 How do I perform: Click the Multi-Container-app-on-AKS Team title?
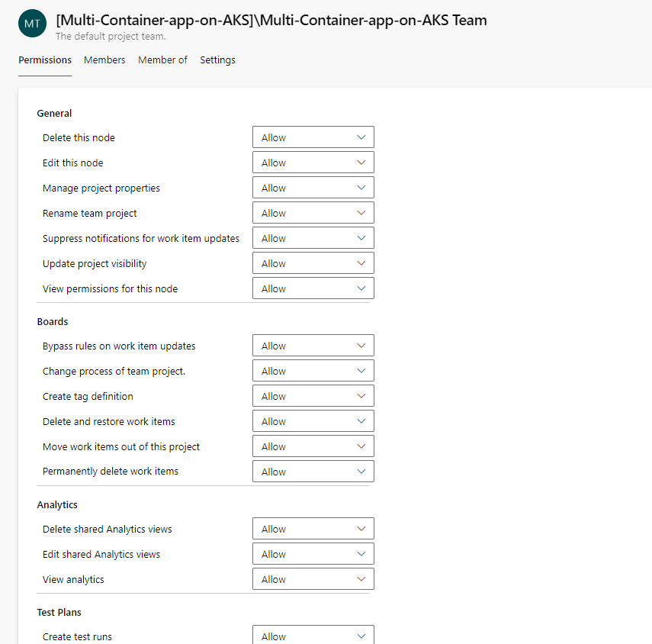(x=271, y=20)
